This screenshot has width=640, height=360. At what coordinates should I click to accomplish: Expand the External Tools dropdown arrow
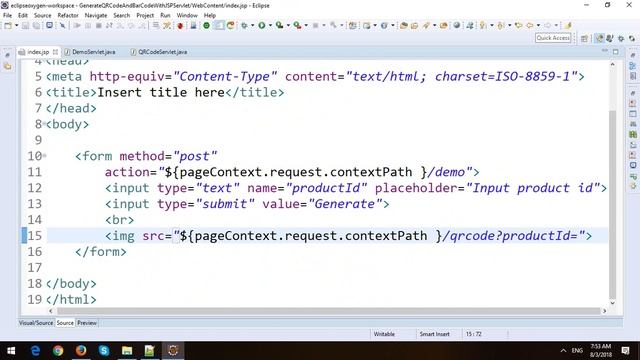point(306,26)
